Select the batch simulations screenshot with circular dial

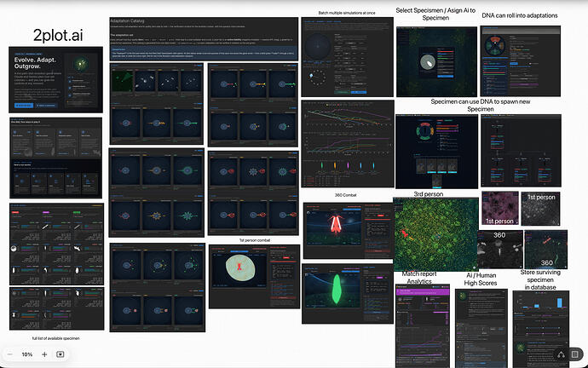pyautogui.click(x=347, y=57)
